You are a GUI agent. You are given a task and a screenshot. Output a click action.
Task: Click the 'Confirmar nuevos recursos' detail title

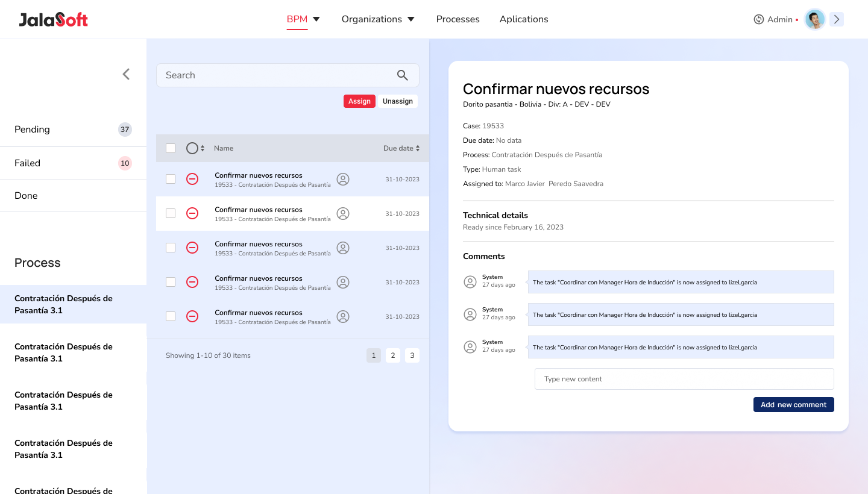pos(556,89)
